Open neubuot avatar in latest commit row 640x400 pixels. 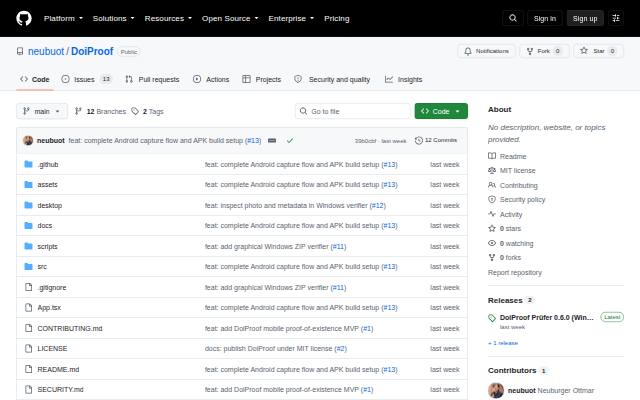pos(28,140)
